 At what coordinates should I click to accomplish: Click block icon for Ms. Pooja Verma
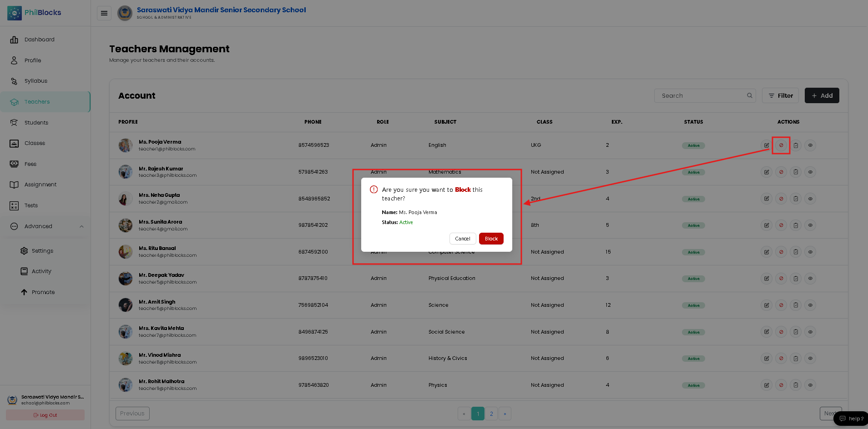pyautogui.click(x=781, y=145)
